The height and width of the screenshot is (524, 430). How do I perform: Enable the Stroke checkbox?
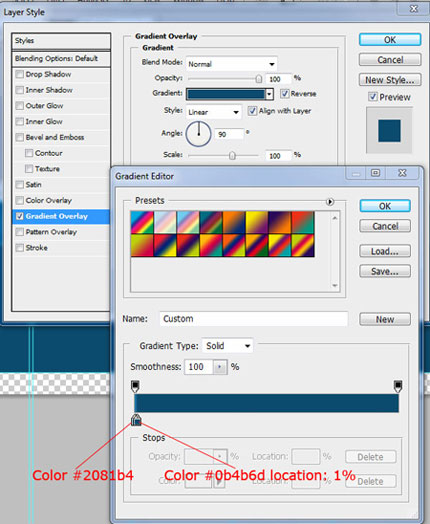pyautogui.click(x=20, y=248)
